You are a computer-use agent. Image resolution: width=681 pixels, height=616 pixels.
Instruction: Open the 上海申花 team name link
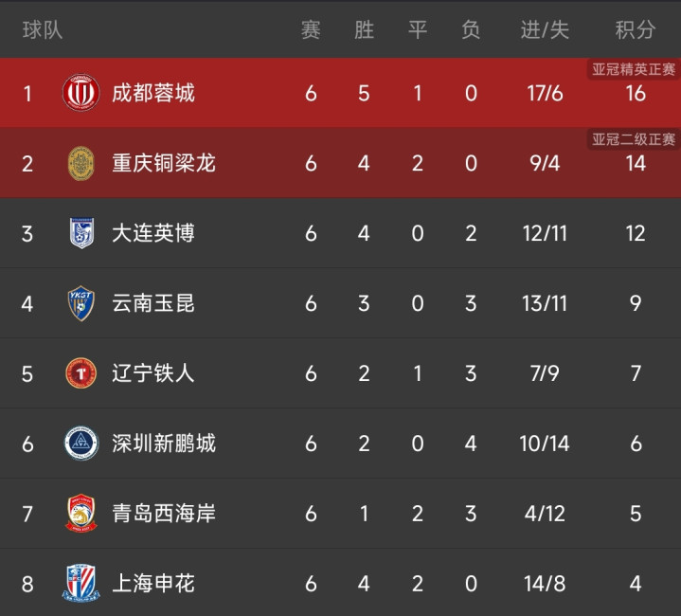tap(153, 583)
